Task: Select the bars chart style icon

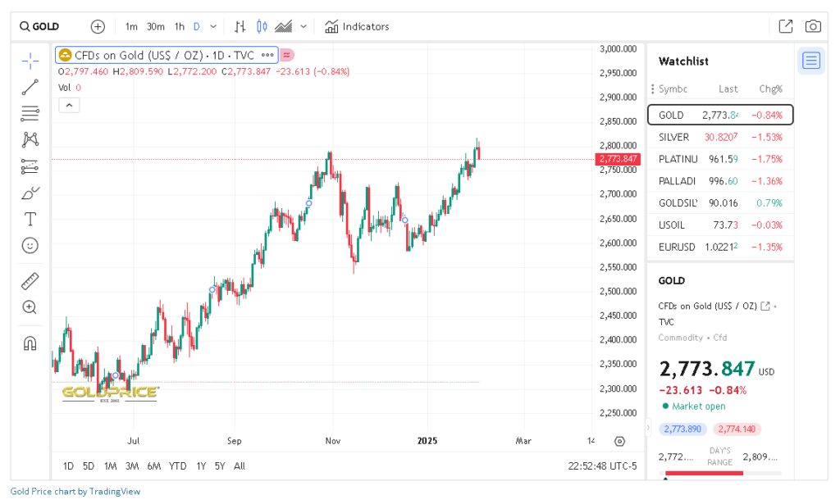Action: (x=240, y=26)
